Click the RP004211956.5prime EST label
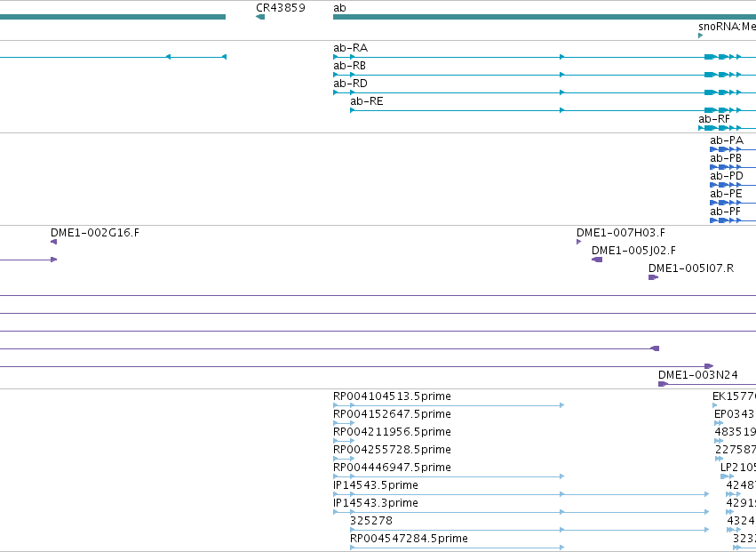Viewport: 756px width, 552px height. [392, 432]
